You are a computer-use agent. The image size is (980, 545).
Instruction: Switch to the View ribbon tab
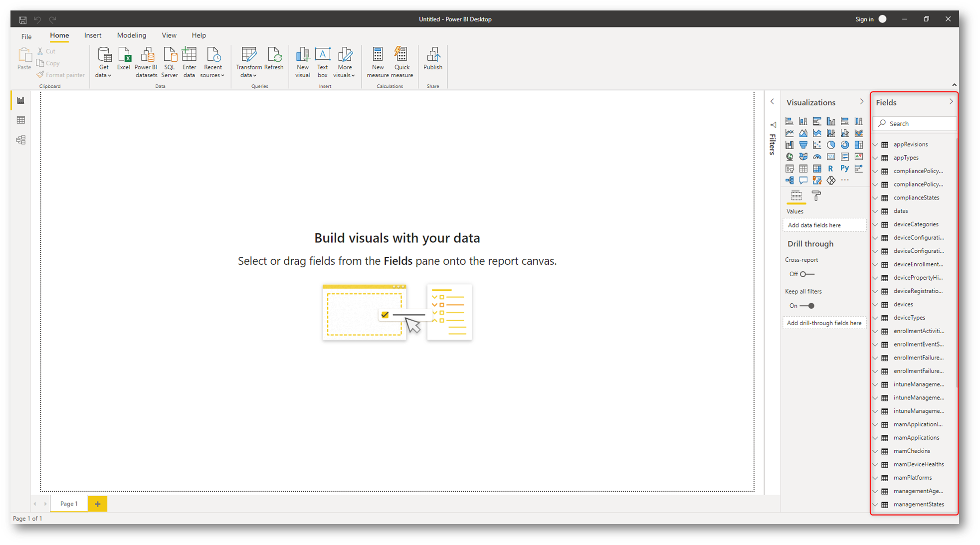point(169,35)
